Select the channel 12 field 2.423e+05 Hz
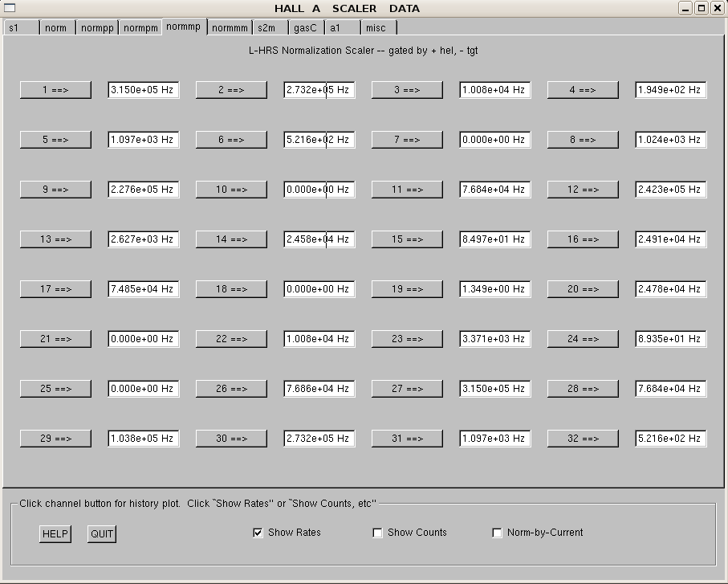The height and width of the screenshot is (584, 728). (x=671, y=190)
